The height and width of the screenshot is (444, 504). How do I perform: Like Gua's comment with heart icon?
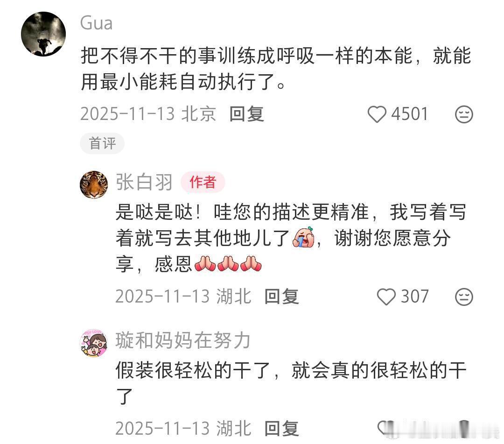click(x=377, y=114)
